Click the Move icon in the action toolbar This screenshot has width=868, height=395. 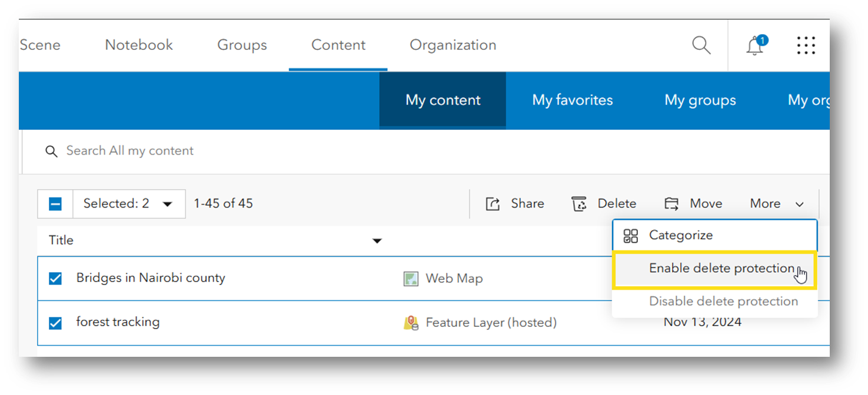click(671, 203)
